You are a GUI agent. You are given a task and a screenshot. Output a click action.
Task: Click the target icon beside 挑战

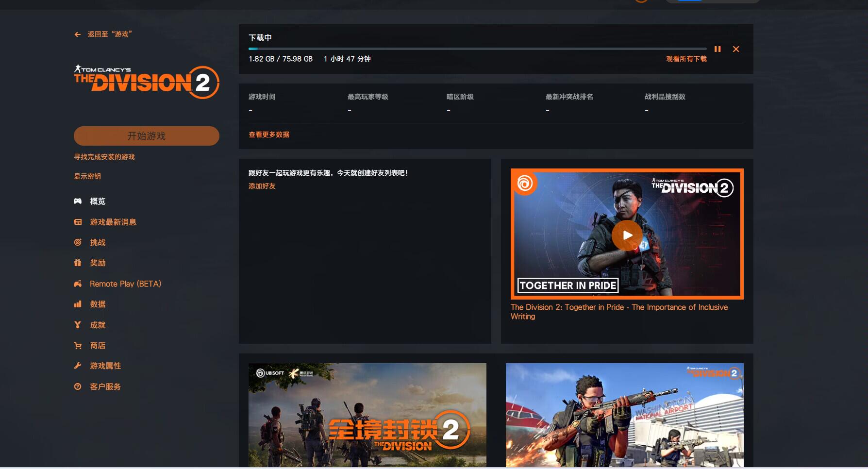(x=78, y=242)
